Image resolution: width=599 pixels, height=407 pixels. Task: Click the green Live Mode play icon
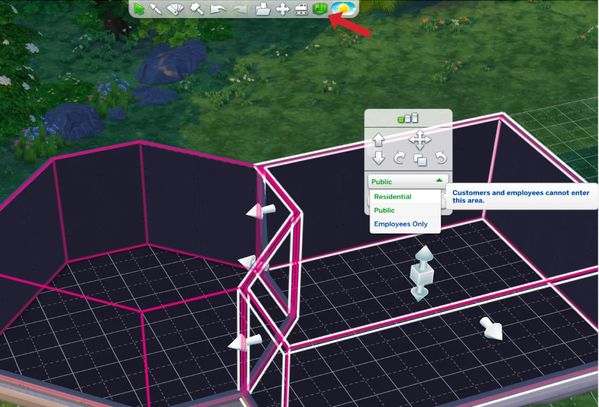(x=139, y=8)
